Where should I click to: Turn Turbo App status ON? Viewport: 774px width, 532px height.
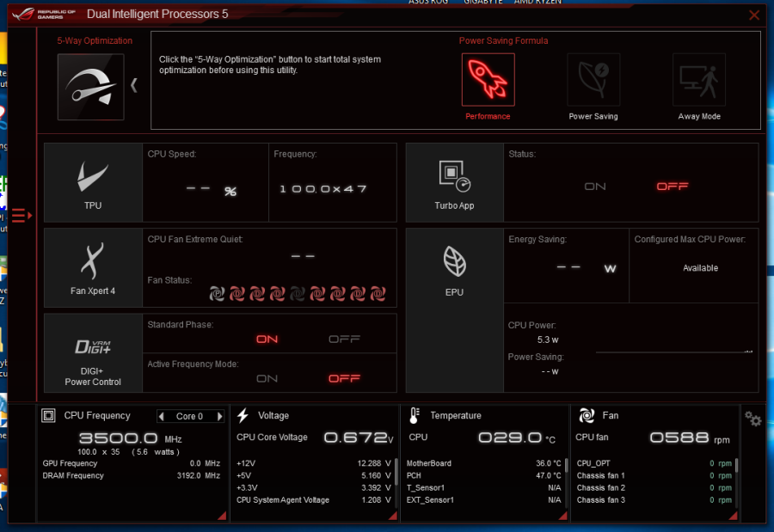click(595, 187)
